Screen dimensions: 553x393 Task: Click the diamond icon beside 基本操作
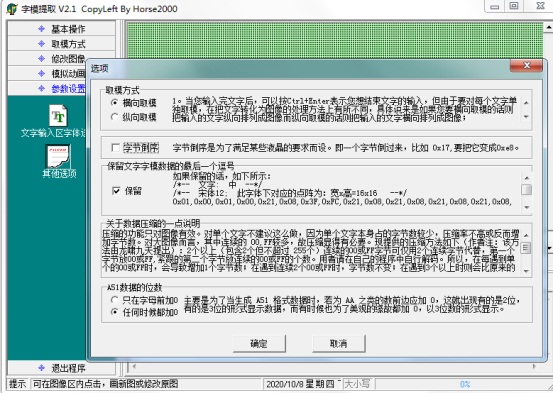point(41,29)
